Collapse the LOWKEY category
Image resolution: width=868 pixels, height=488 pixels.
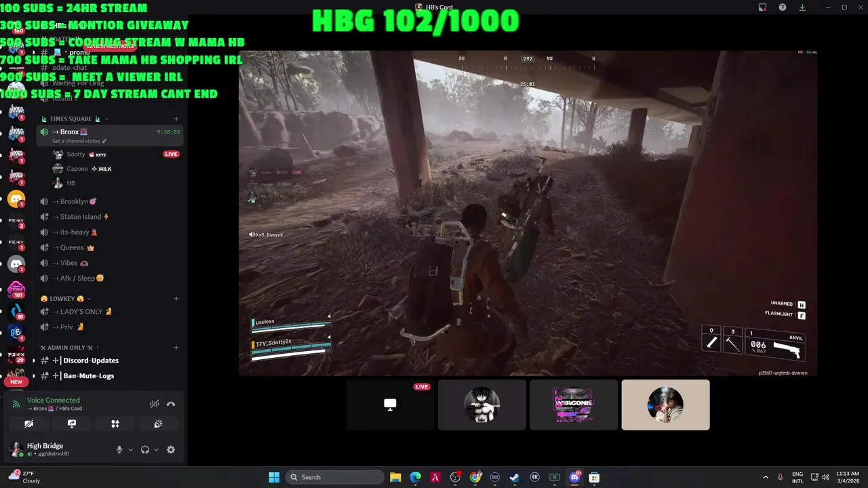(66, 298)
